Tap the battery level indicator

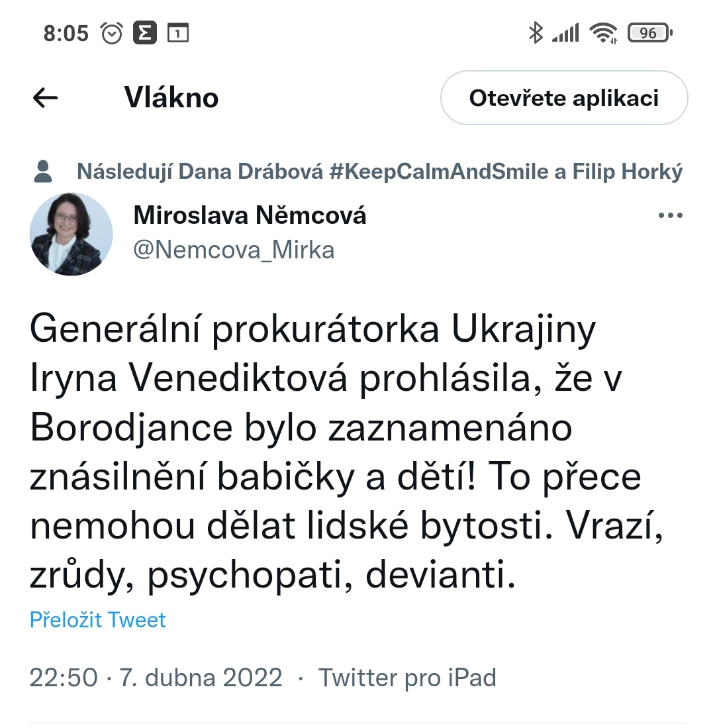click(x=650, y=33)
